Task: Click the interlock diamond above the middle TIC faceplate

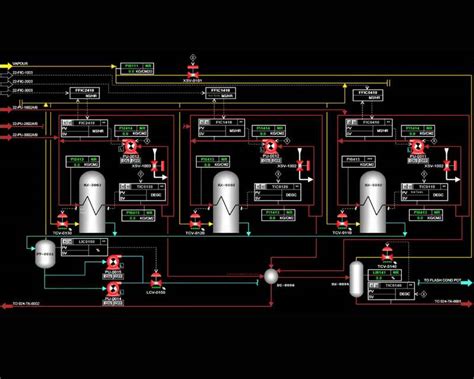Action: point(278,174)
